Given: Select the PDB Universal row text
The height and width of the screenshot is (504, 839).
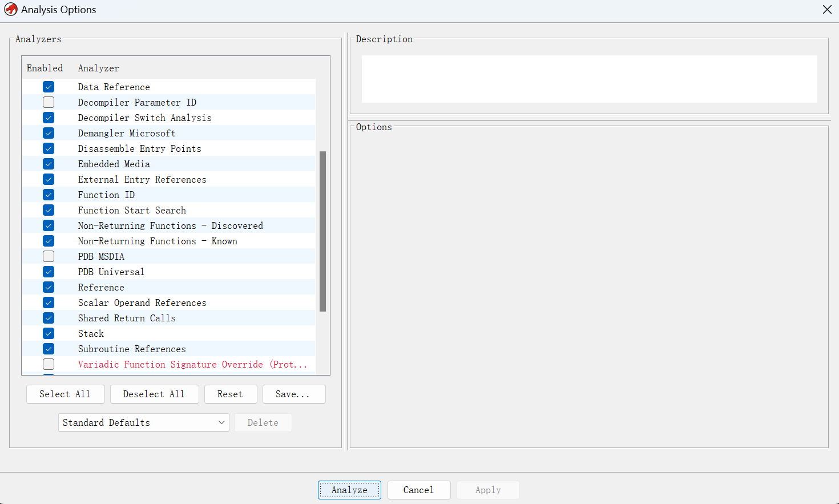Looking at the screenshot, I should coord(111,272).
